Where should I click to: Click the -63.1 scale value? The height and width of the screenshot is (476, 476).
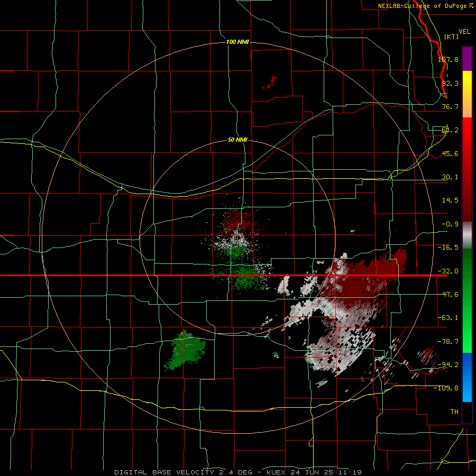[x=448, y=318]
